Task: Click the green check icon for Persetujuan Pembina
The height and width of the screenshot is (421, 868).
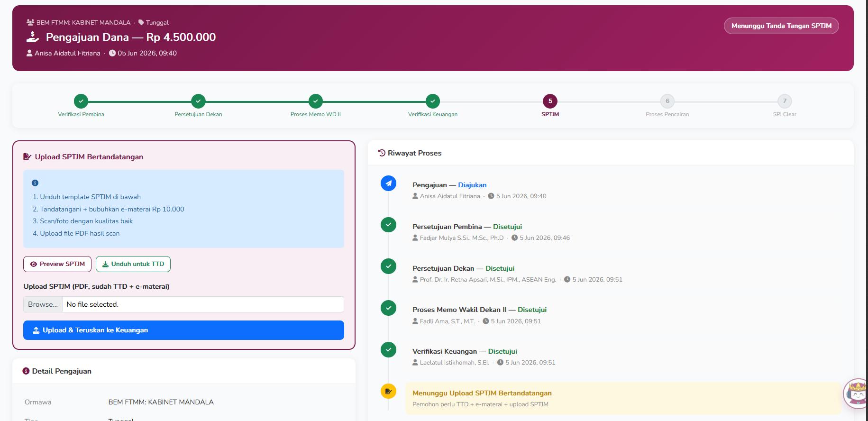Action: point(388,225)
